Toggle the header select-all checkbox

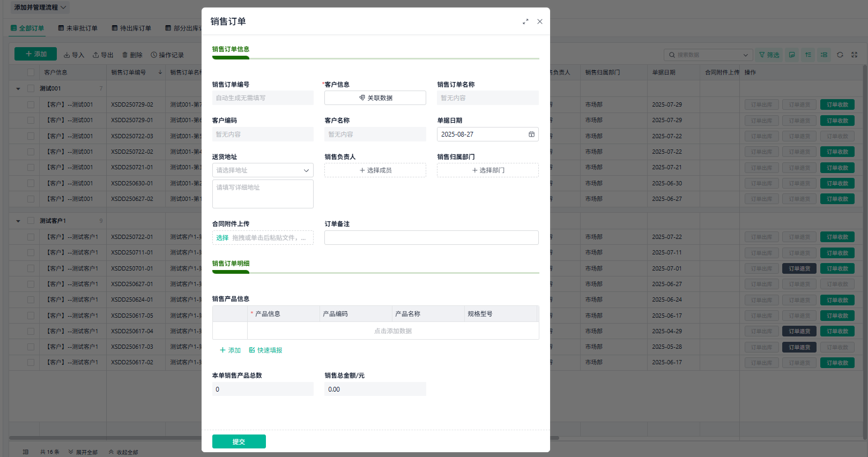(31, 72)
